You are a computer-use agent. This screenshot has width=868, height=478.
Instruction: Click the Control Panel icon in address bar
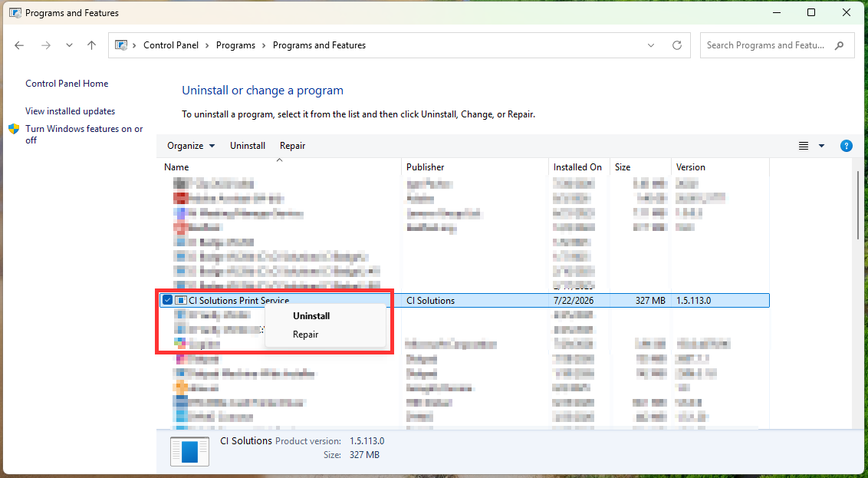pos(121,45)
